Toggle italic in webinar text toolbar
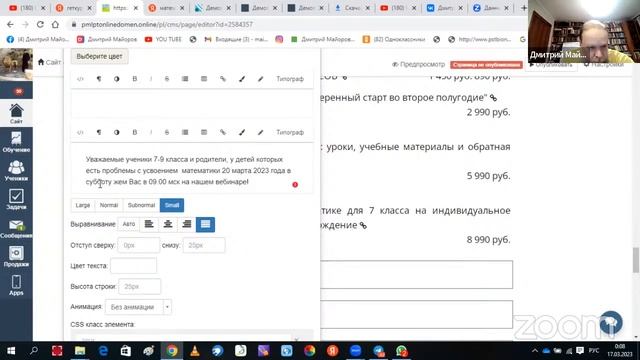This screenshot has width=640, height=360. [151, 132]
